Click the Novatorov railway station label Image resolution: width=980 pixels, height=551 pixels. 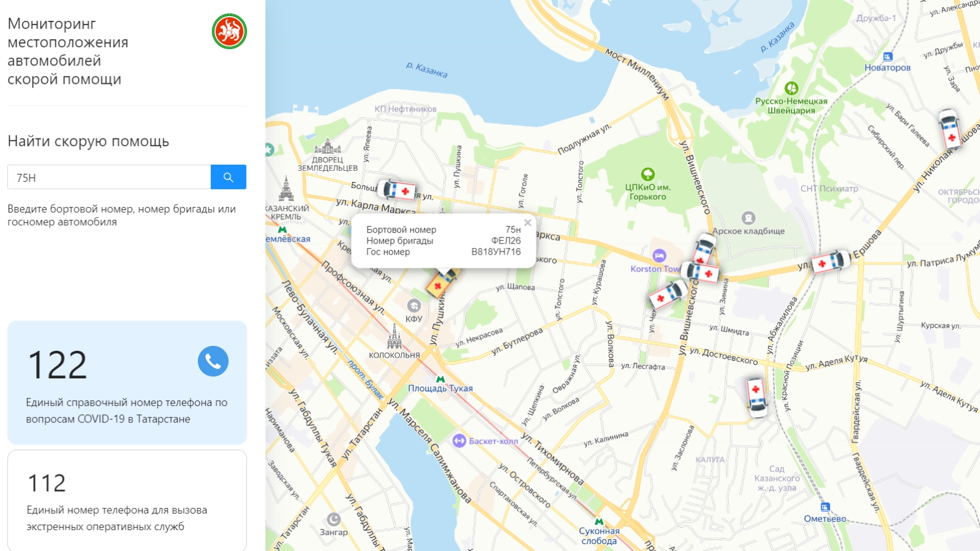(x=888, y=67)
